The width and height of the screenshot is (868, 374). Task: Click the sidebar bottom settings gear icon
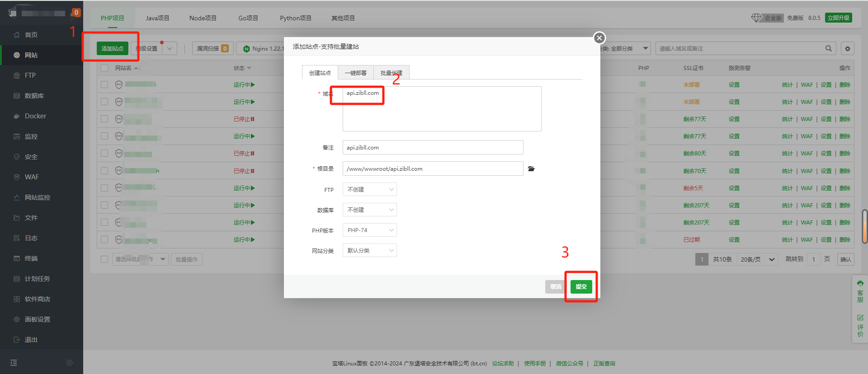pyautogui.click(x=70, y=363)
